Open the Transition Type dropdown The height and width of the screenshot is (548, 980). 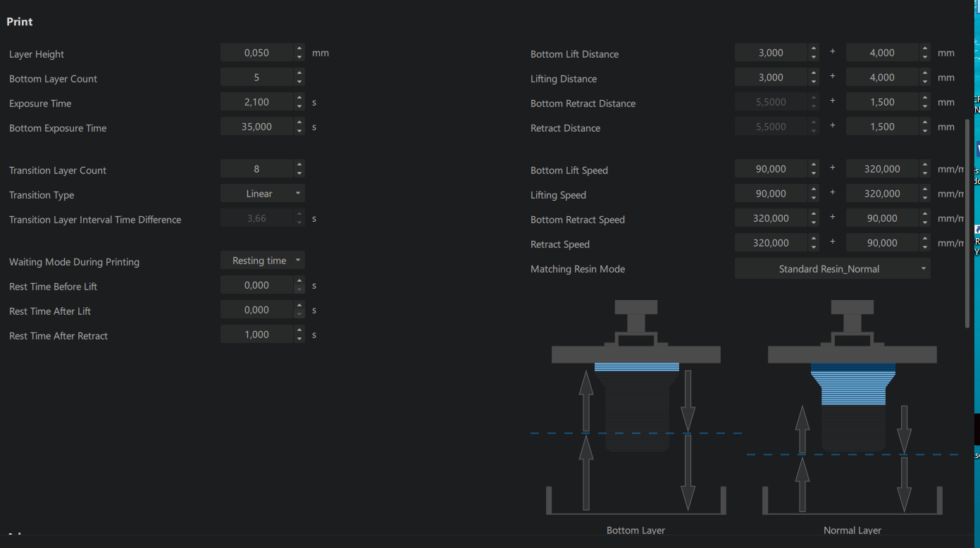point(263,194)
